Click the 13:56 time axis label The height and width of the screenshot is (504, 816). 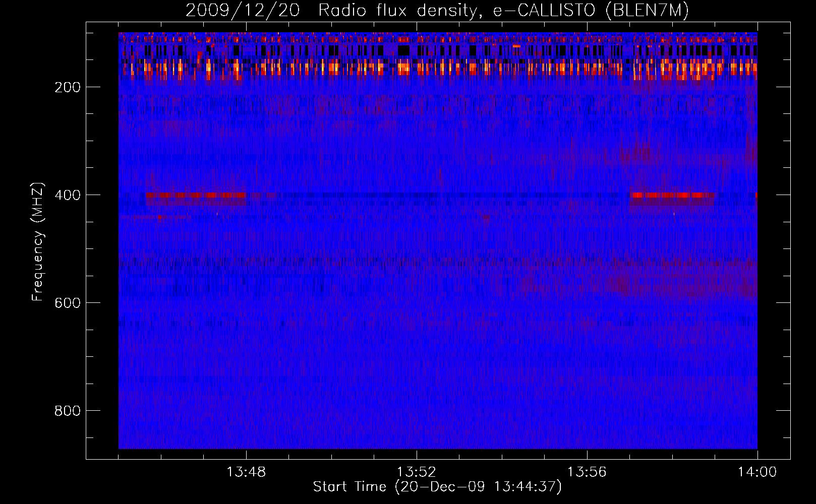click(587, 472)
